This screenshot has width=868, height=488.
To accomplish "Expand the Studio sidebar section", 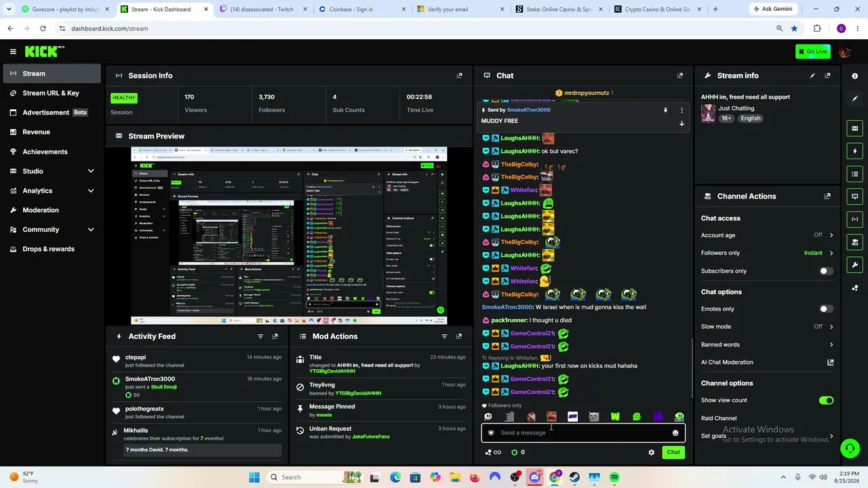I will click(x=51, y=171).
